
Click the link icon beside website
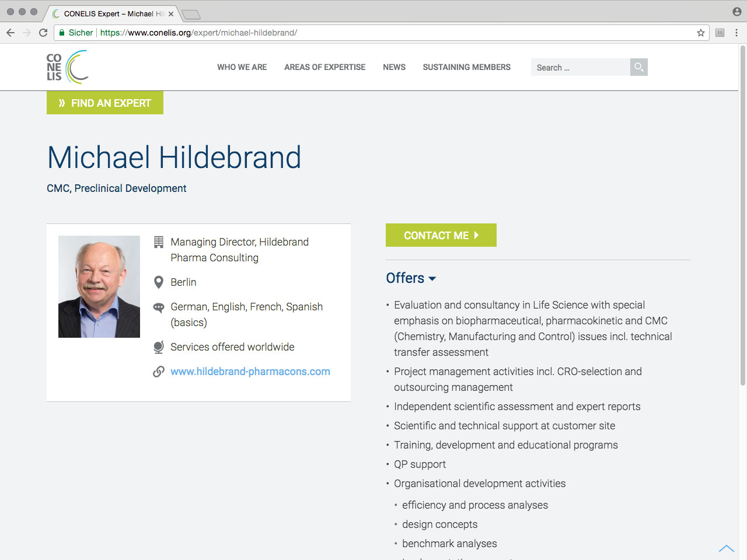pos(158,372)
